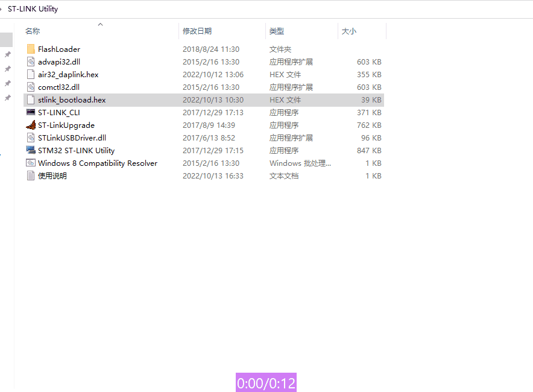Select the advapi32.dll file icon
Screen dimensions: 533x392
[x=31, y=62]
